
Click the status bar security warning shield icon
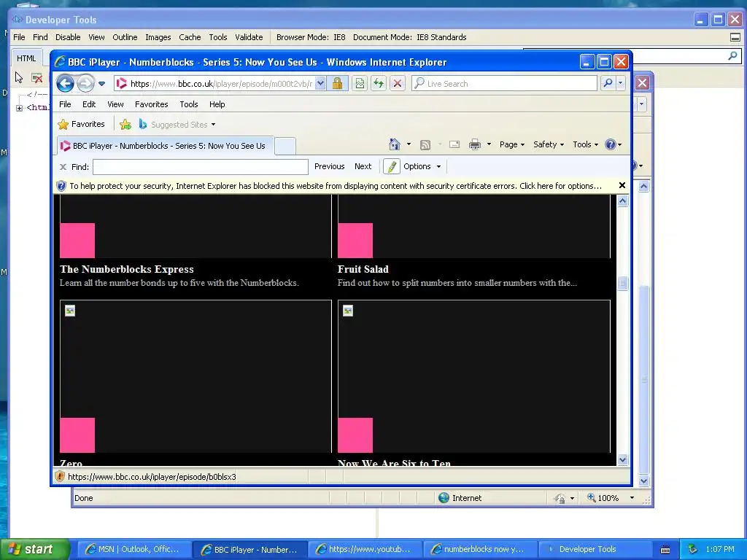[60, 476]
